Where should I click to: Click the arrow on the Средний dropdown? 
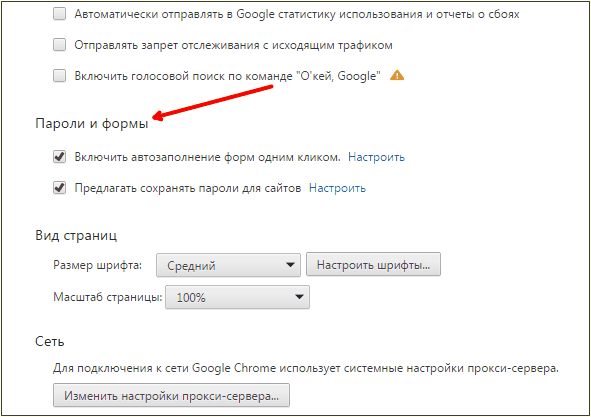[290, 265]
